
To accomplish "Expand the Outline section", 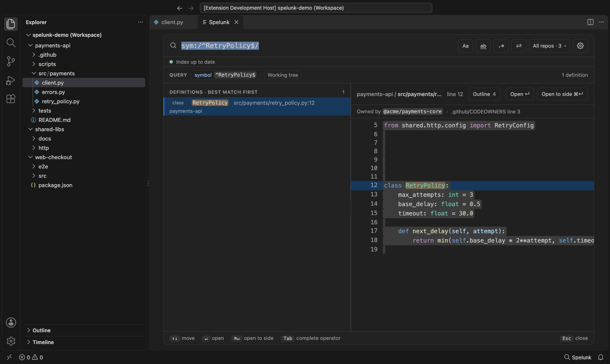I will click(x=84, y=330).
